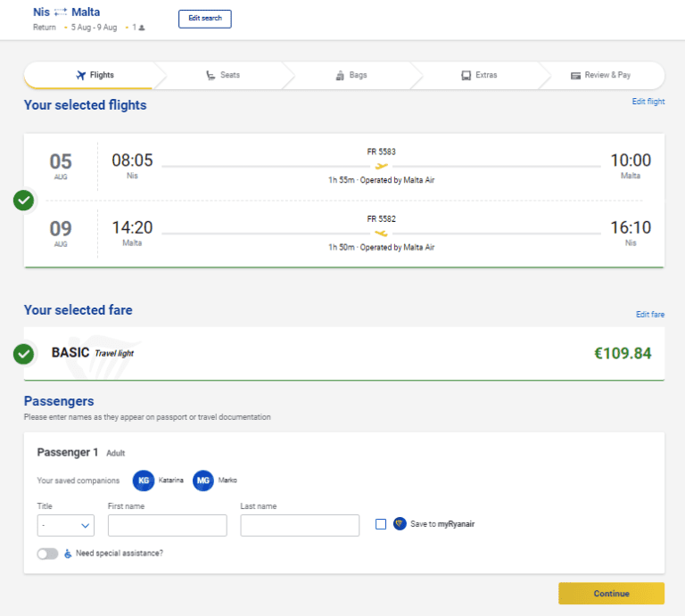
Task: Click the 'Your selected flights' heading
Action: tap(86, 105)
